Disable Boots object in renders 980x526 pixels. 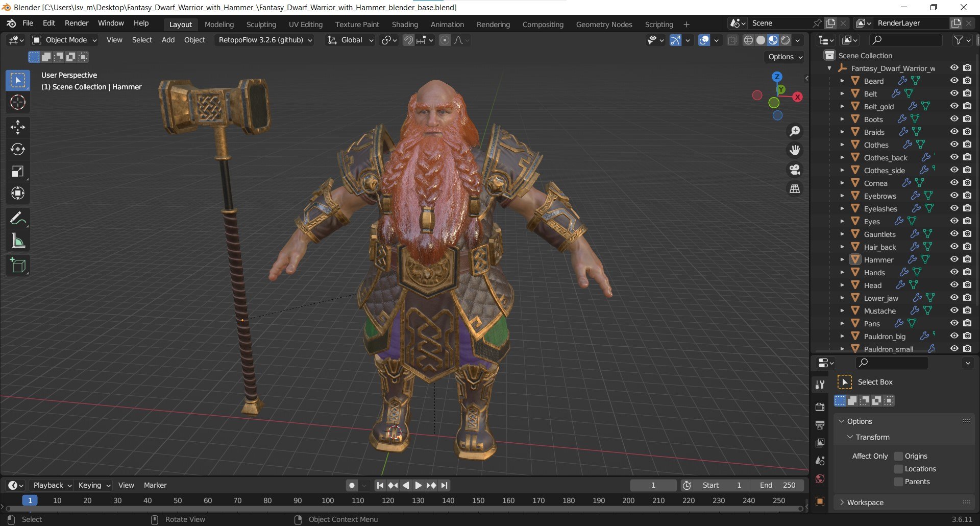coord(967,119)
